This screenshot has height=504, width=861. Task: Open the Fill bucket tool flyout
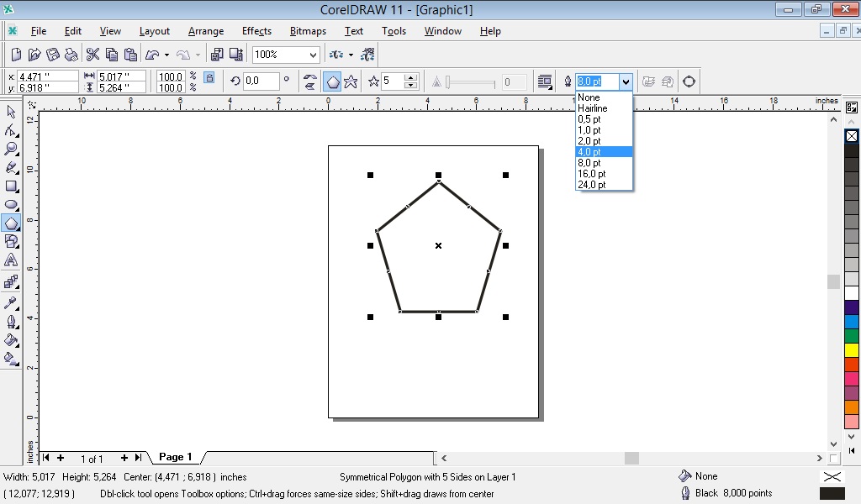pyautogui.click(x=11, y=340)
